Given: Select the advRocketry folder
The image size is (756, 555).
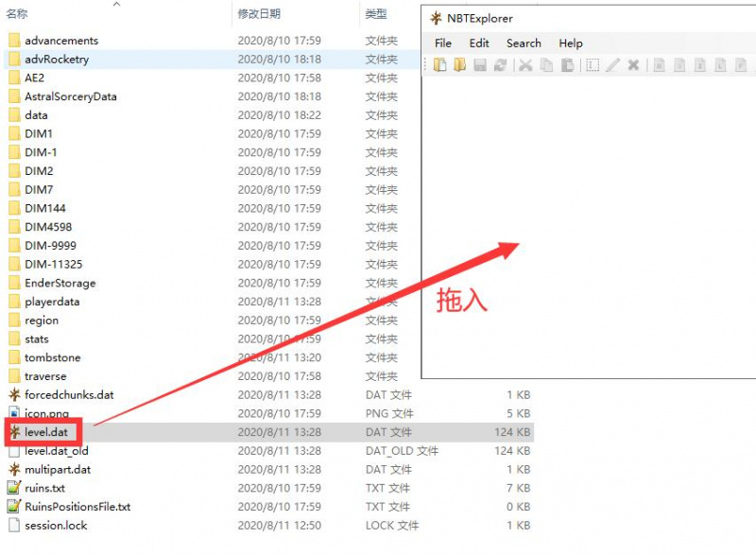Looking at the screenshot, I should click(56, 60).
